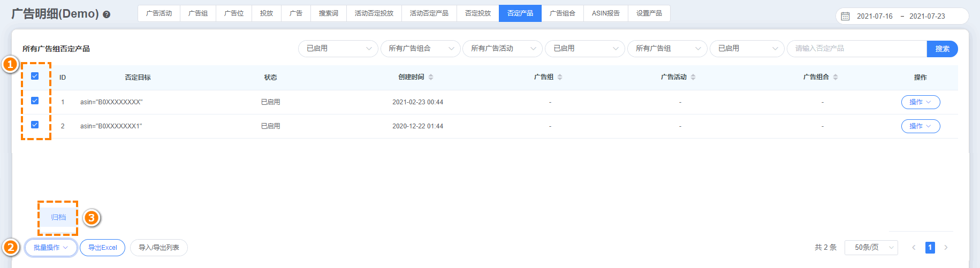The height and width of the screenshot is (268, 980).
Task: Sort by 广告组 column arrows
Action: click(560, 77)
